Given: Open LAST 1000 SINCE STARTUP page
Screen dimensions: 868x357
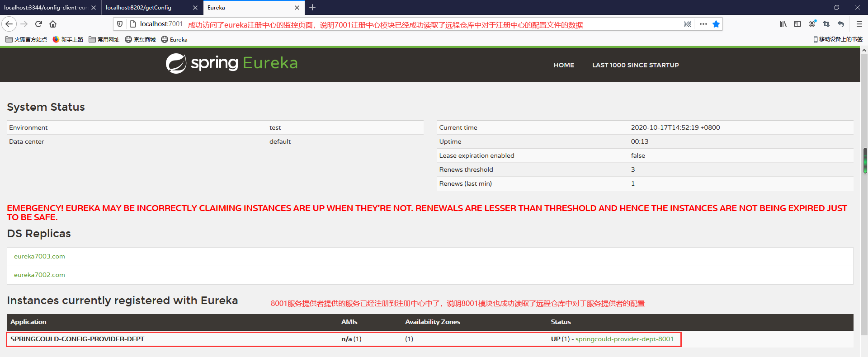Looking at the screenshot, I should (x=635, y=65).
